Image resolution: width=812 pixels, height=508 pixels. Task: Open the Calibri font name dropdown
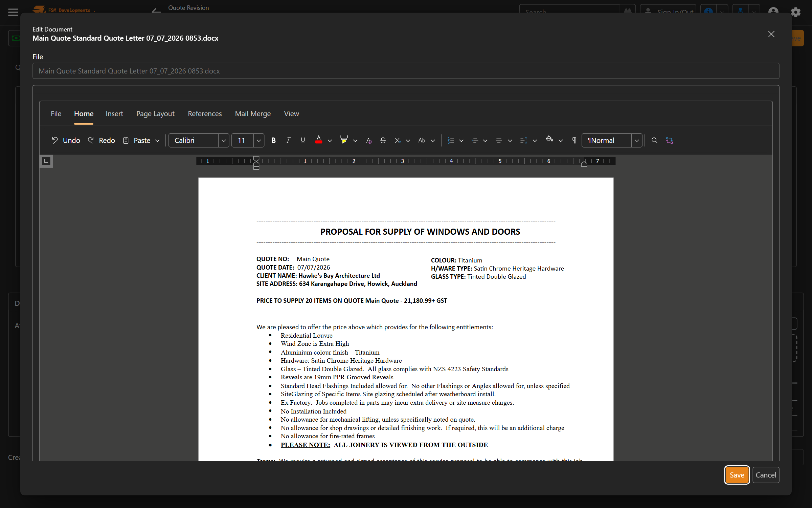[x=224, y=141]
